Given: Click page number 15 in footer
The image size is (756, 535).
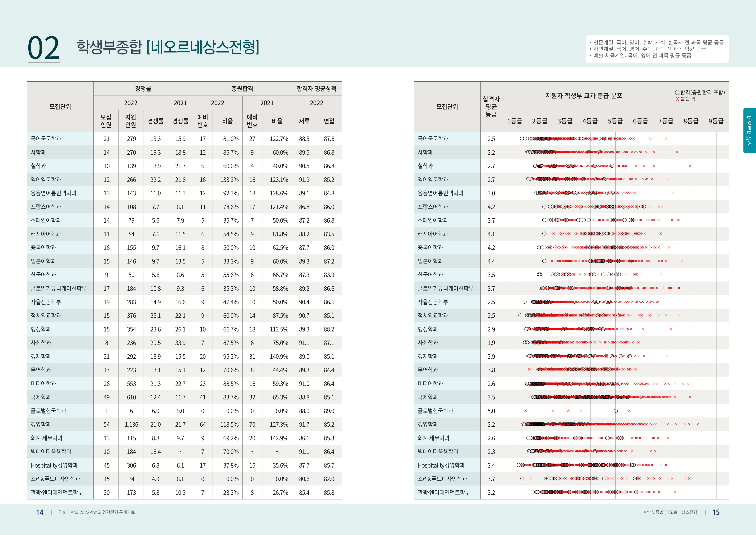Looking at the screenshot, I should click(x=716, y=512).
